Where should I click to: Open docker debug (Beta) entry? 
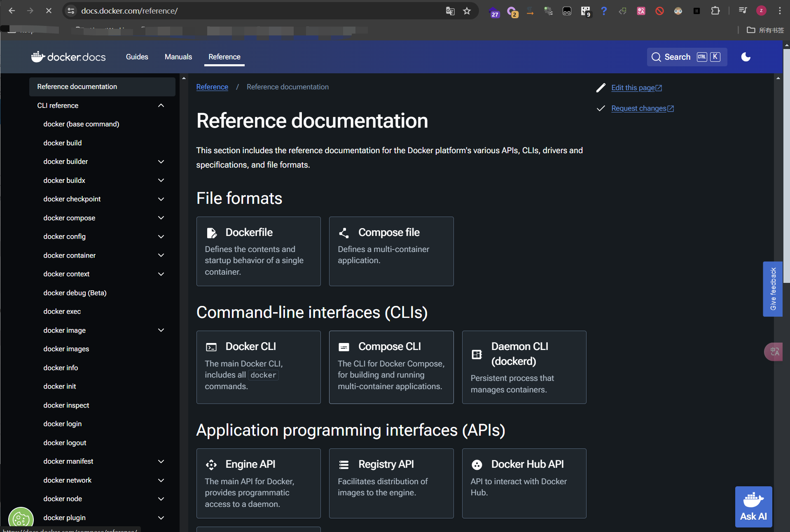click(x=75, y=293)
